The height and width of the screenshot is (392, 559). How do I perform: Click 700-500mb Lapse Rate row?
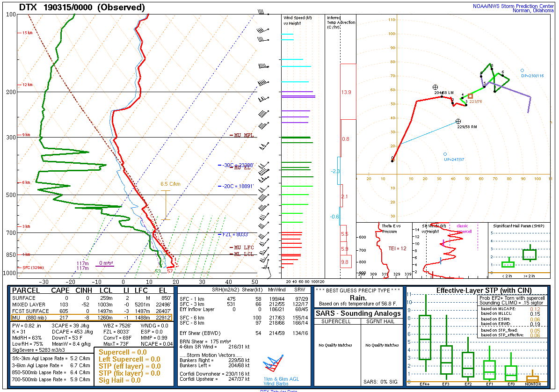pyautogui.click(x=51, y=379)
